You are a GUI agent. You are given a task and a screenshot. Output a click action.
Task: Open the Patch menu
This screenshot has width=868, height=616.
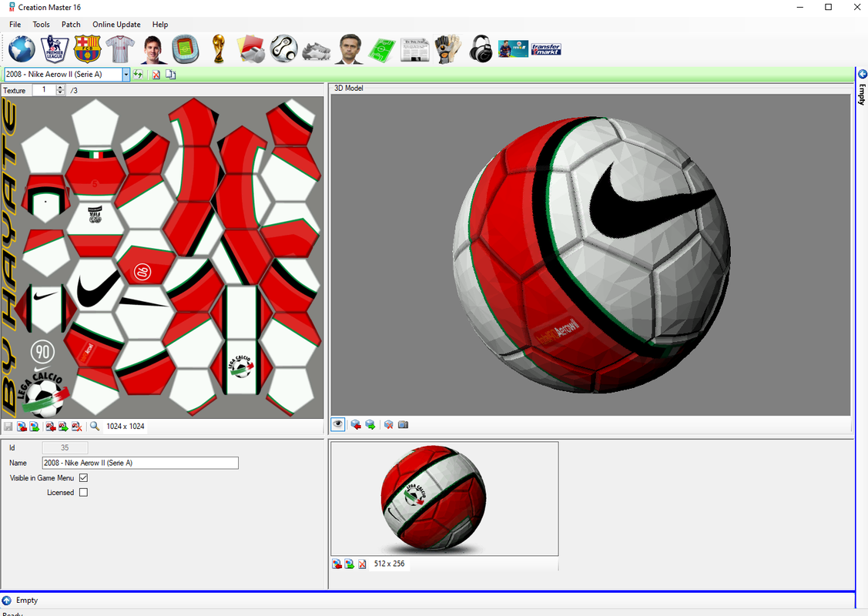tap(71, 25)
